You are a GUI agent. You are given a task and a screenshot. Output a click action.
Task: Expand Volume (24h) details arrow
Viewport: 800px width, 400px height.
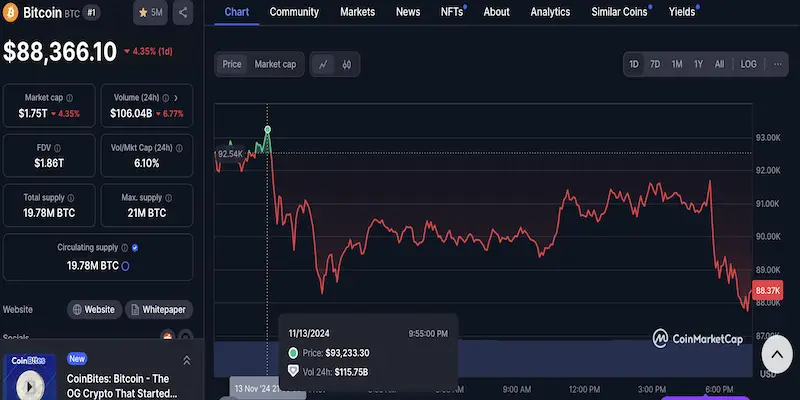tap(176, 97)
